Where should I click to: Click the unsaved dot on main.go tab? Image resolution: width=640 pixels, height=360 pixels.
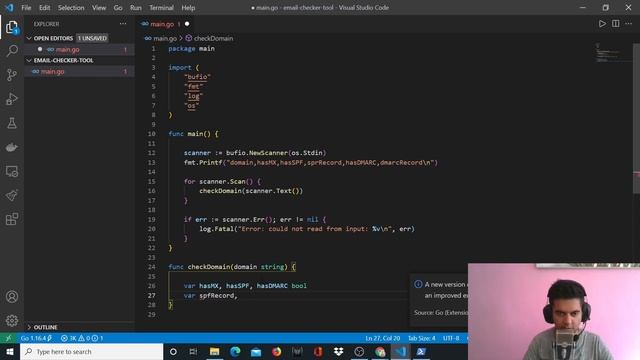tap(187, 24)
